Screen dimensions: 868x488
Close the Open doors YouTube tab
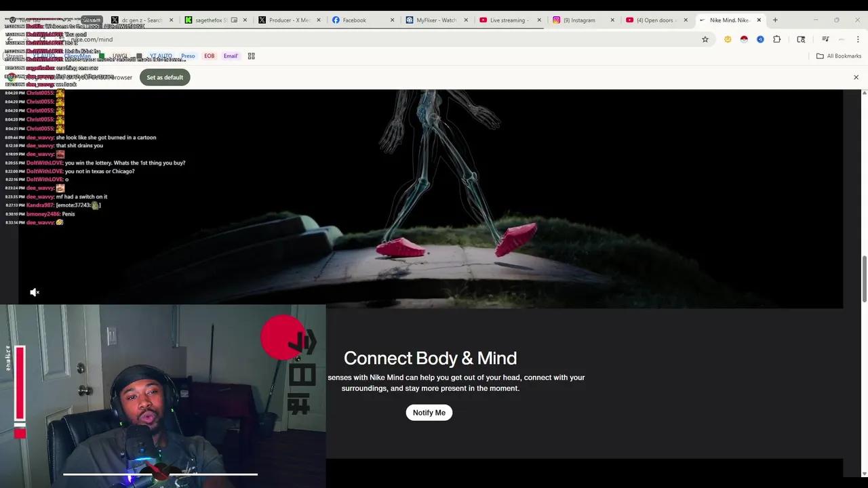pos(686,20)
